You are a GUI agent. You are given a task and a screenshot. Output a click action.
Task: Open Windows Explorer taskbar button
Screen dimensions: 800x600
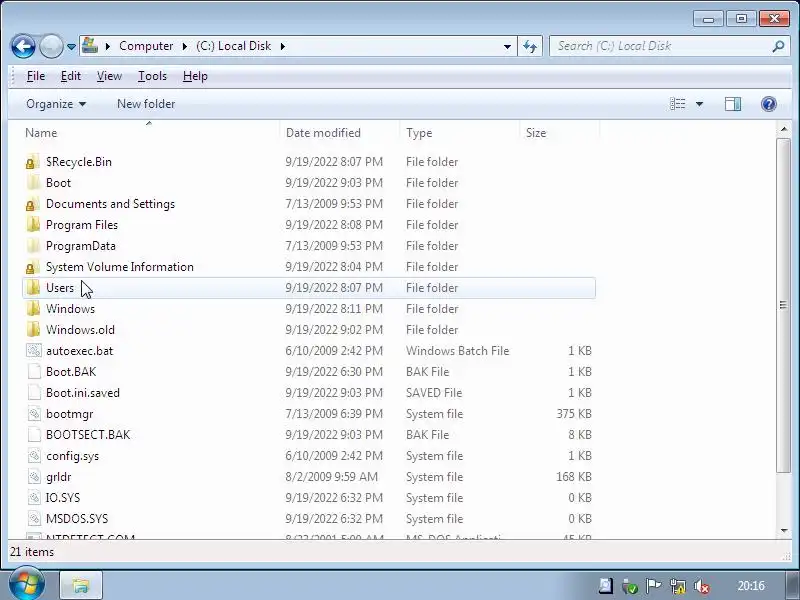(81, 585)
